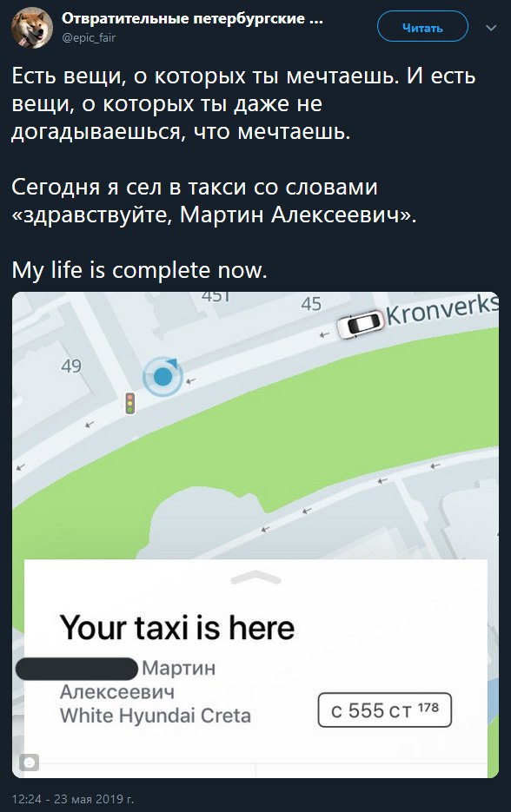Open the attached map screenshot image

[x=255, y=535]
